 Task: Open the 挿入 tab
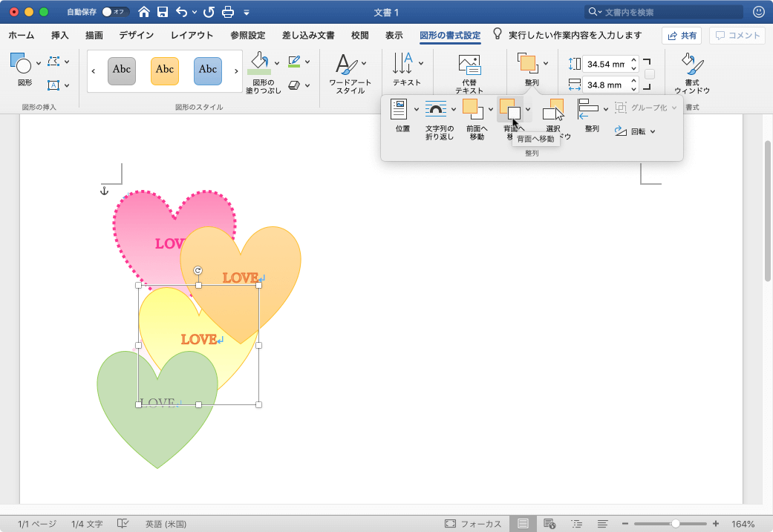click(x=59, y=35)
